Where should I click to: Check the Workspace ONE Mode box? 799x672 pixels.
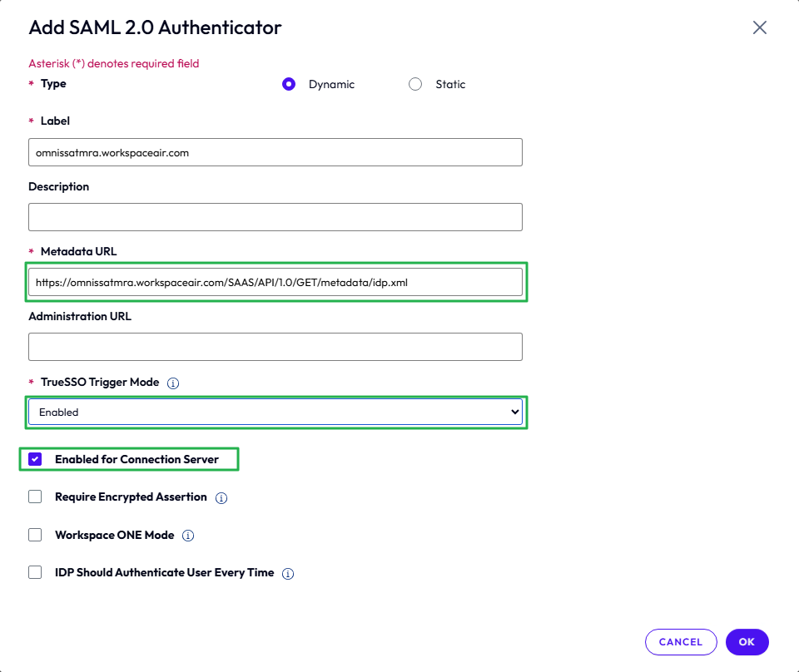point(35,535)
